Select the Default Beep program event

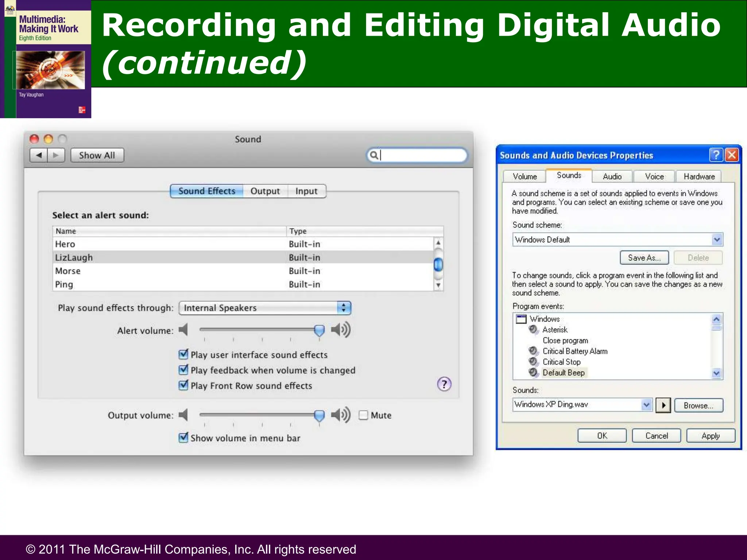[564, 373]
